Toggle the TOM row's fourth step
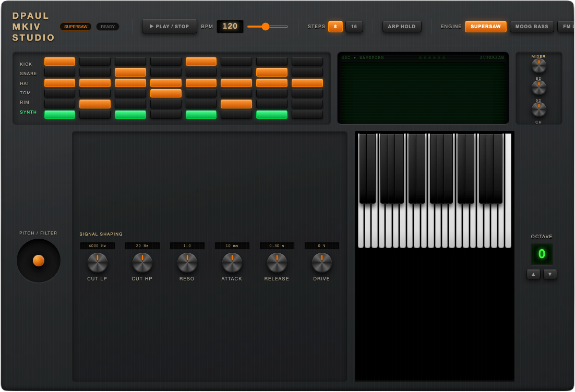This screenshot has height=392, width=575. pyautogui.click(x=166, y=93)
